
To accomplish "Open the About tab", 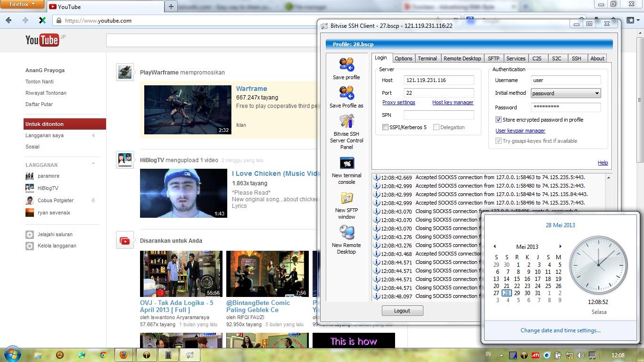I will 597,58.
